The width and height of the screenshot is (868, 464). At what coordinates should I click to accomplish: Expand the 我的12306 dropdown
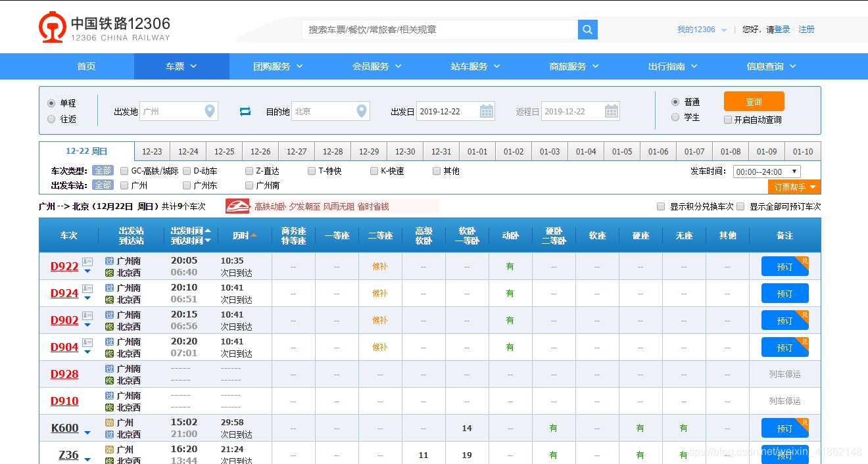702,30
